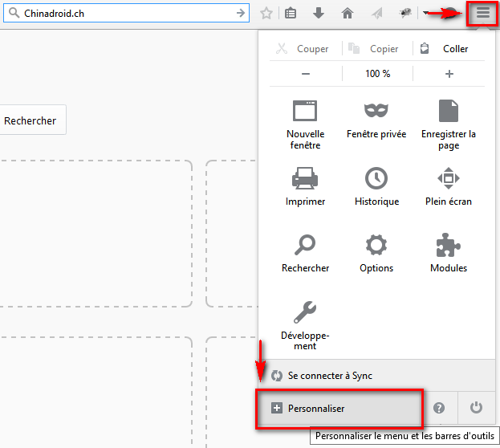Click Se connecter à Sync

pos(330,376)
